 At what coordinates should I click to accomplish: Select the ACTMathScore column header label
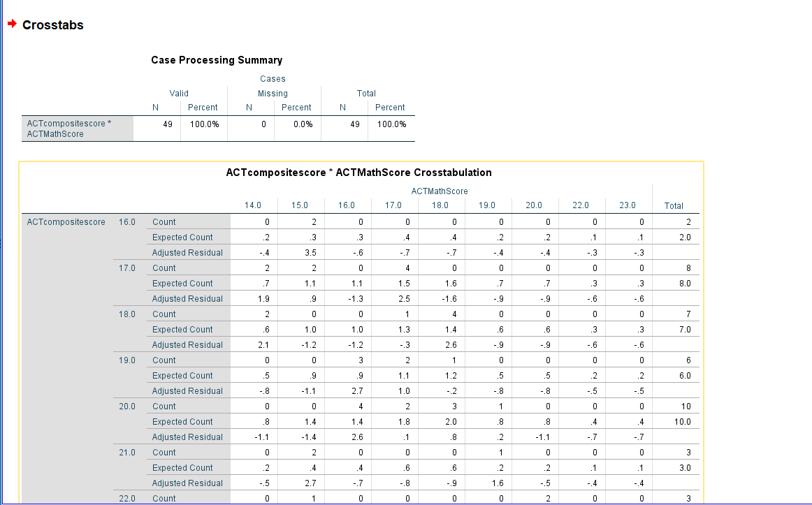coord(440,191)
